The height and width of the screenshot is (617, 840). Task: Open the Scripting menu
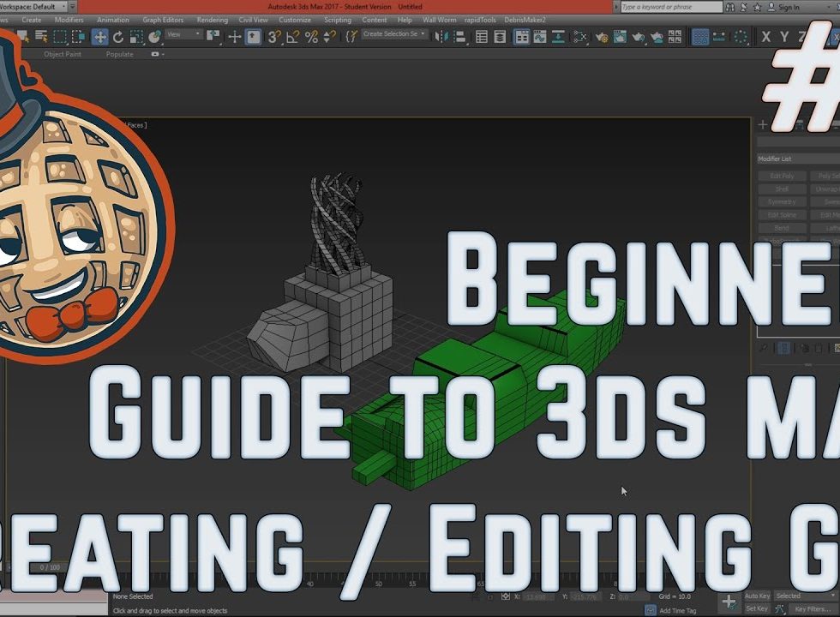pos(338,20)
